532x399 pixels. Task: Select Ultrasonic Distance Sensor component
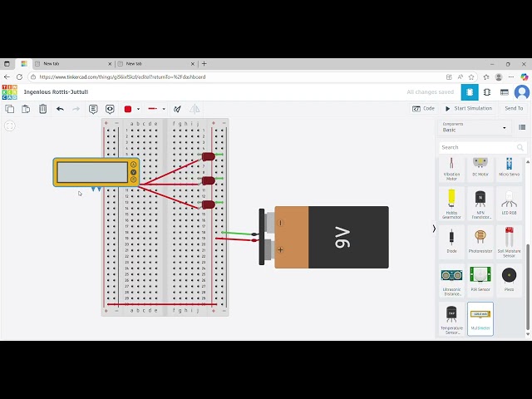click(x=451, y=281)
